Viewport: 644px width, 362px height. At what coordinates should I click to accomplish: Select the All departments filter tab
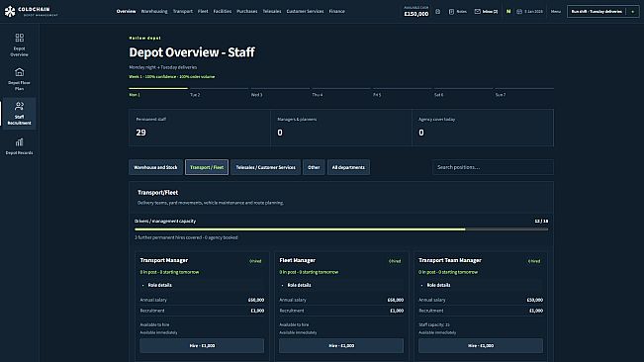[348, 167]
